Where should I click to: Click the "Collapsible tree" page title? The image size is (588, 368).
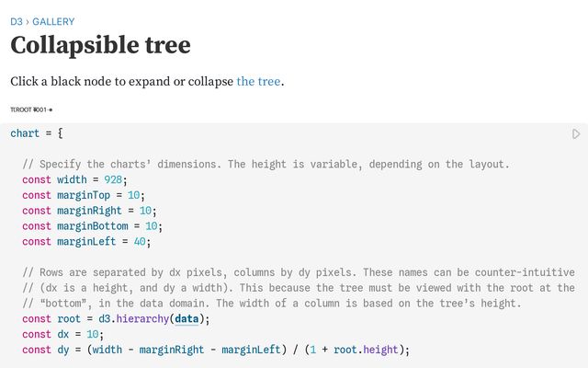click(100, 45)
